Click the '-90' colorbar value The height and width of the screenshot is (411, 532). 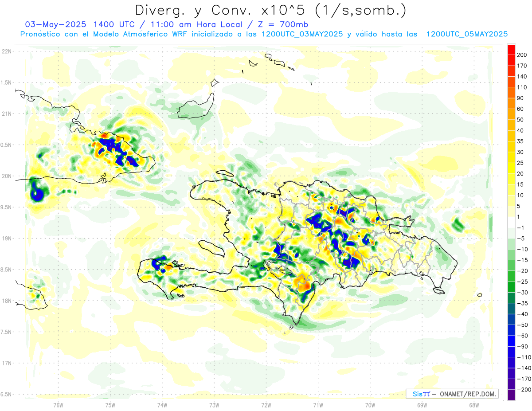(522, 346)
